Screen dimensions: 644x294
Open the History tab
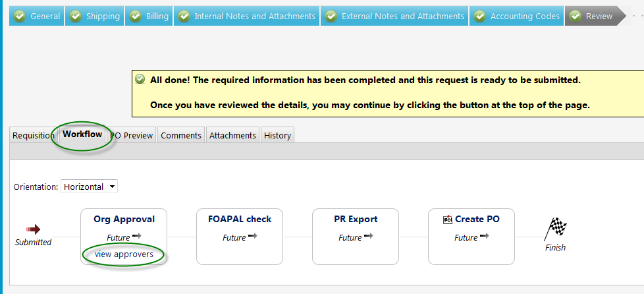pyautogui.click(x=278, y=135)
